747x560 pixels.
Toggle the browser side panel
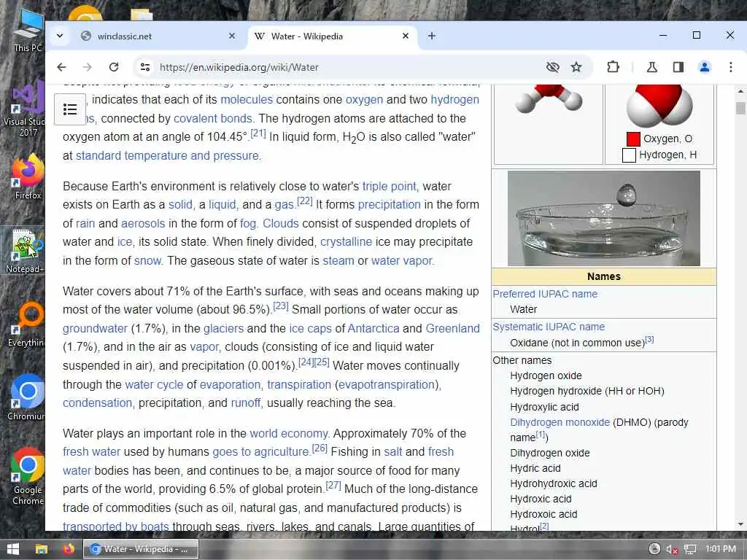[678, 67]
